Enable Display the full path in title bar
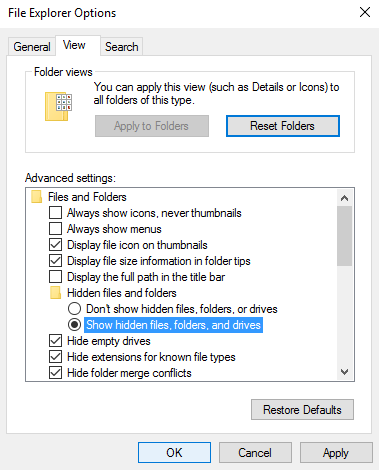Image resolution: width=379 pixels, height=470 pixels. [x=55, y=277]
